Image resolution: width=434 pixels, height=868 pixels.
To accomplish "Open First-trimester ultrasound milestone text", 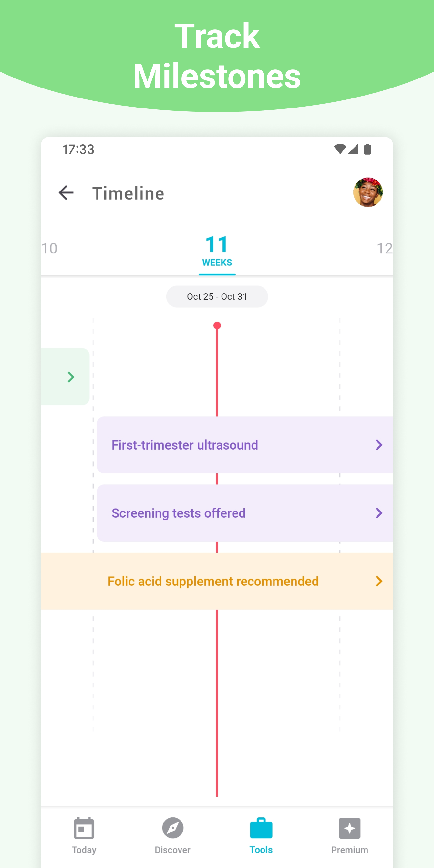I will click(x=185, y=445).
